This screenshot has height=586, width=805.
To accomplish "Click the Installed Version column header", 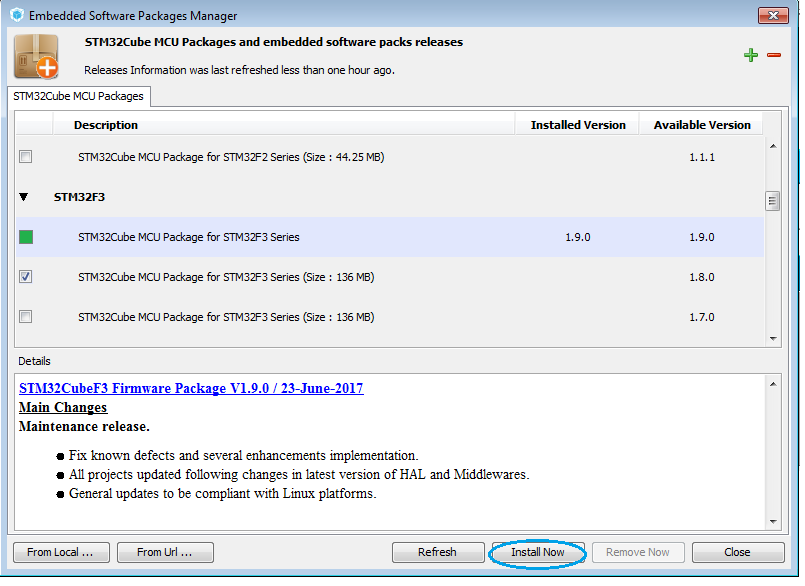I will [x=578, y=125].
